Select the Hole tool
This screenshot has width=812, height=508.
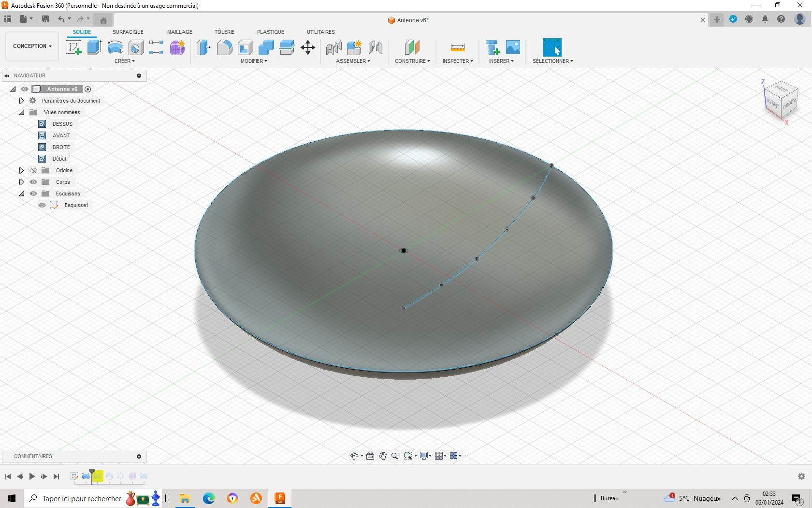pos(136,47)
